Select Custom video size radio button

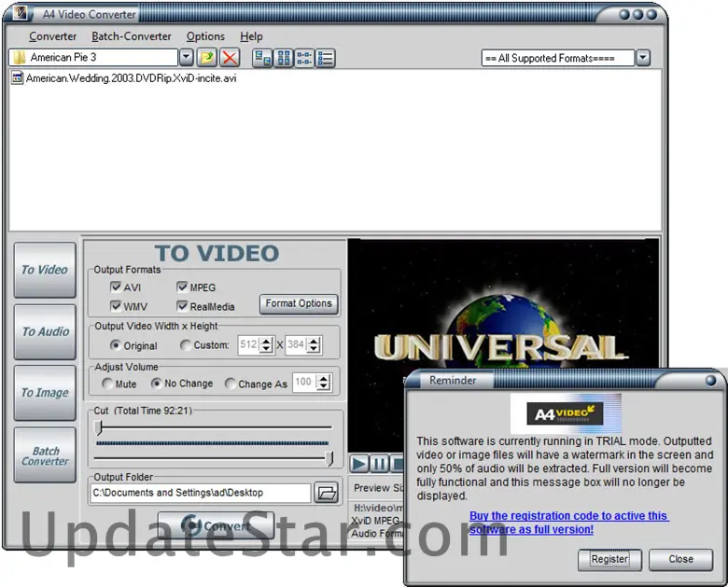pos(185,345)
